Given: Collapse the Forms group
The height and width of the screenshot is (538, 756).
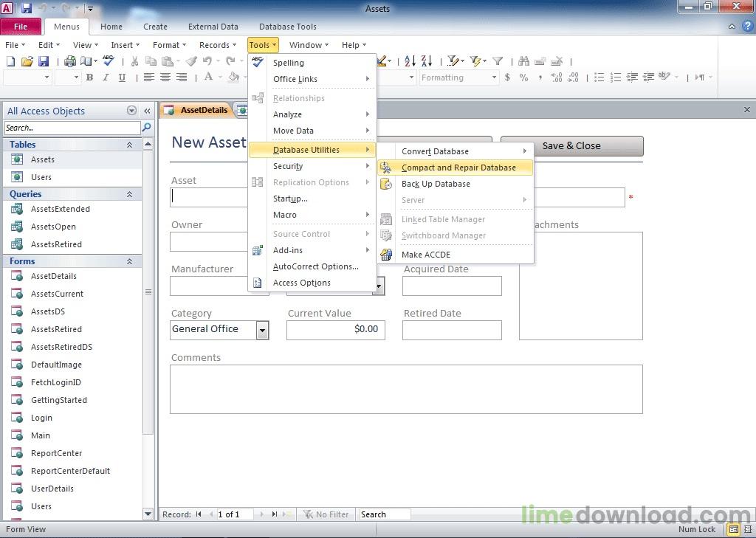Looking at the screenshot, I should pyautogui.click(x=130, y=261).
